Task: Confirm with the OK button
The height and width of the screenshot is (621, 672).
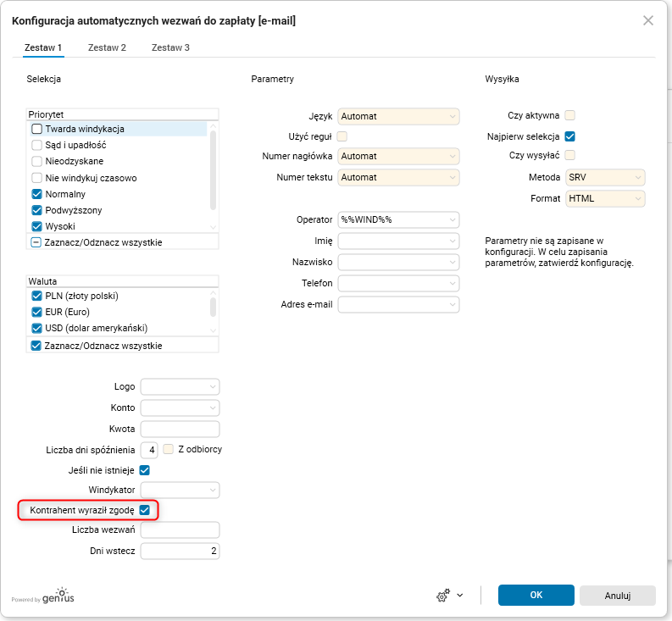Action: point(536,596)
